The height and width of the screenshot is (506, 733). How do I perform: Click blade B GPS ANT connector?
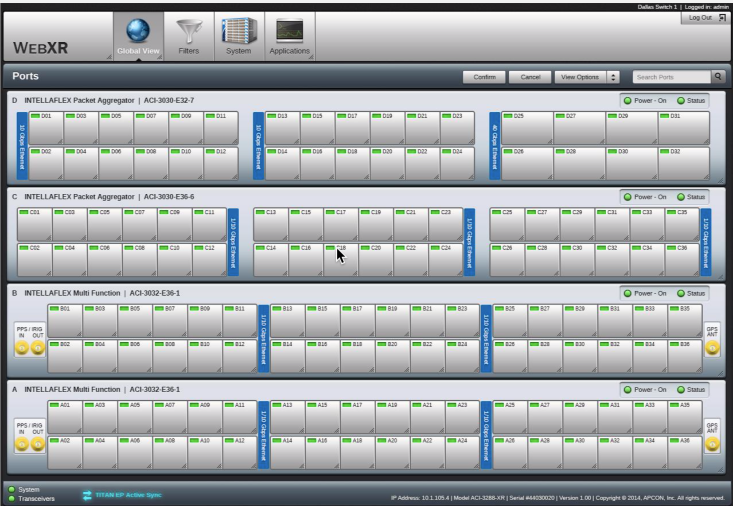(x=712, y=348)
